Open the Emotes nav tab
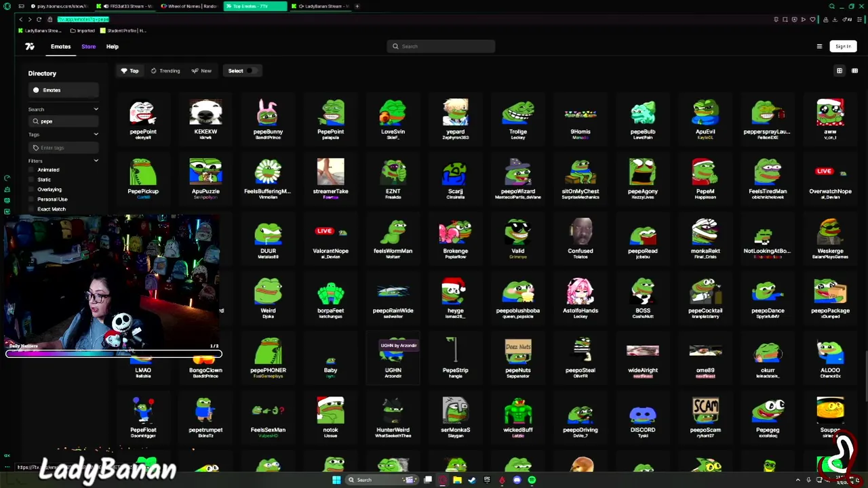868x488 pixels. pyautogui.click(x=60, y=47)
